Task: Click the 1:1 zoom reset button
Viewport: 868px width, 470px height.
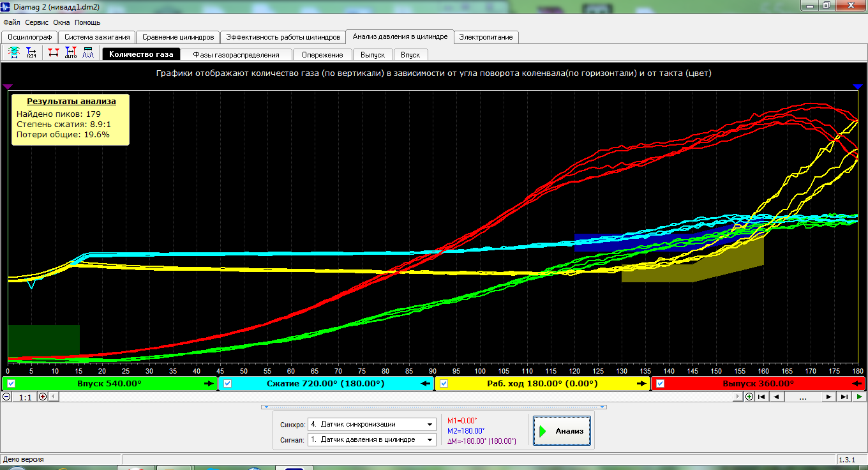Action: 25,397
